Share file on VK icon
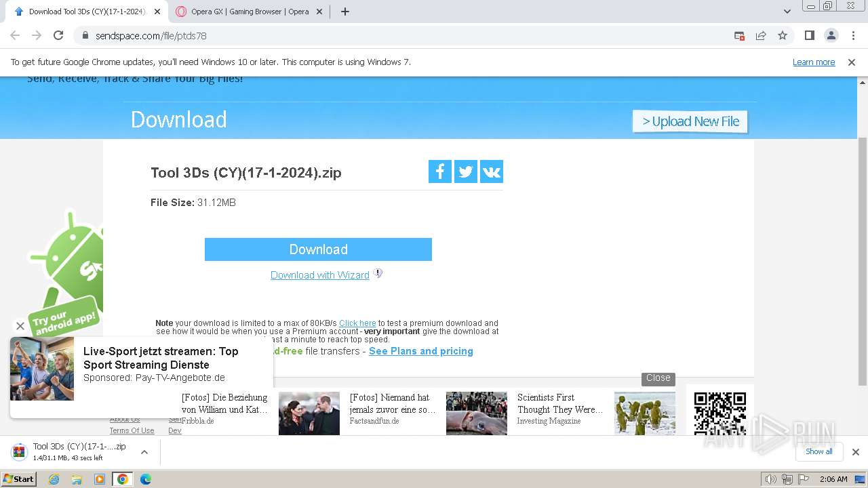This screenshot has width=868, height=488. click(x=492, y=171)
